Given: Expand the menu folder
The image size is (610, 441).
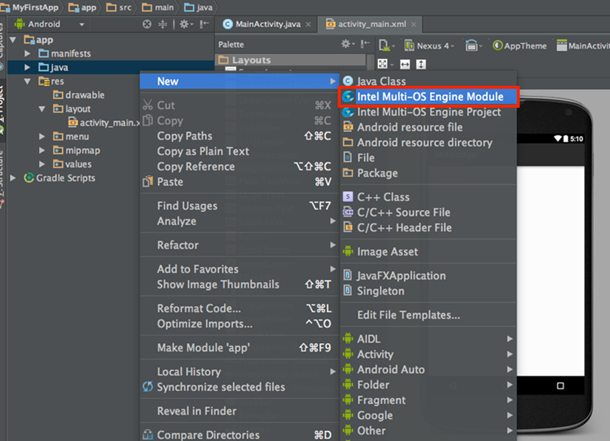Looking at the screenshot, I should (42, 136).
